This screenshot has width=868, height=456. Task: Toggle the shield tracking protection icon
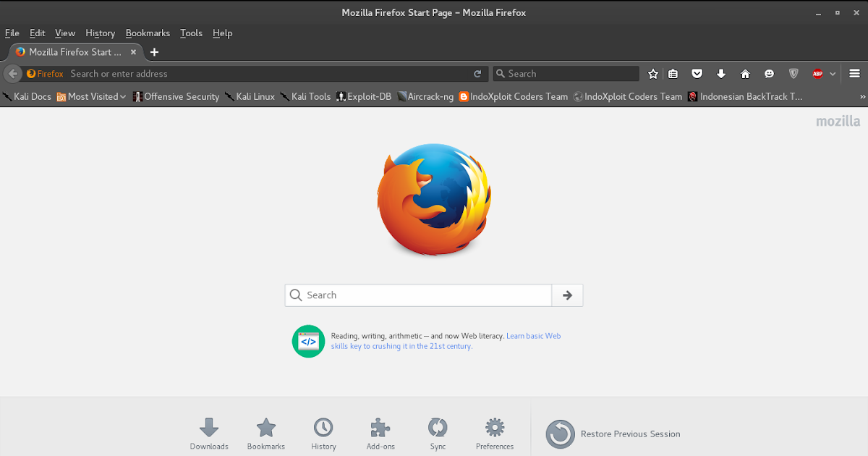point(793,73)
